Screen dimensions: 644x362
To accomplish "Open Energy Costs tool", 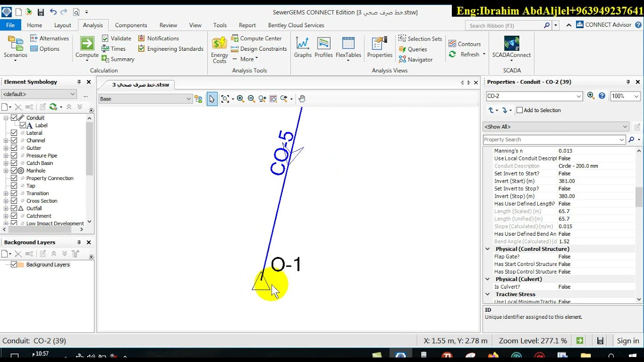I will tap(219, 49).
